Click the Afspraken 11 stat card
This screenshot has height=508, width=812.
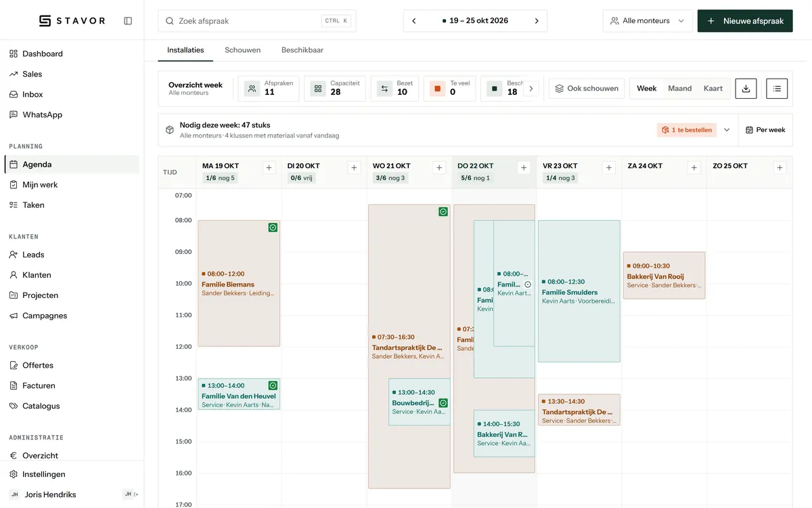[269, 88]
